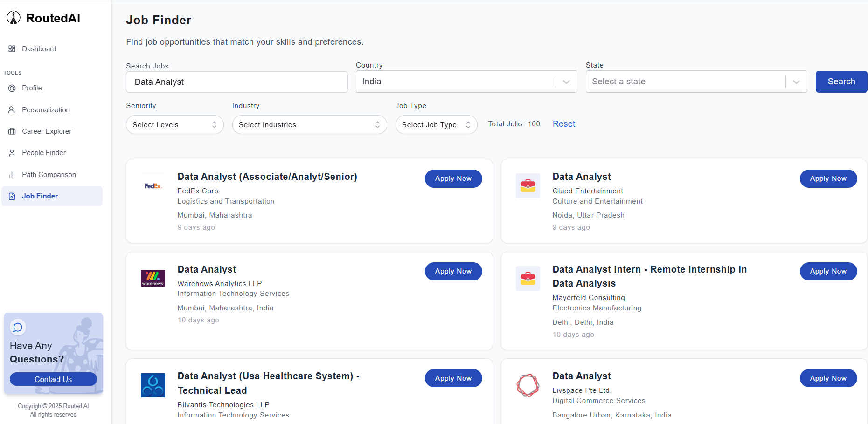The image size is (868, 424).
Task: Open the Seniority Select Levels dropdown
Action: pyautogui.click(x=174, y=125)
